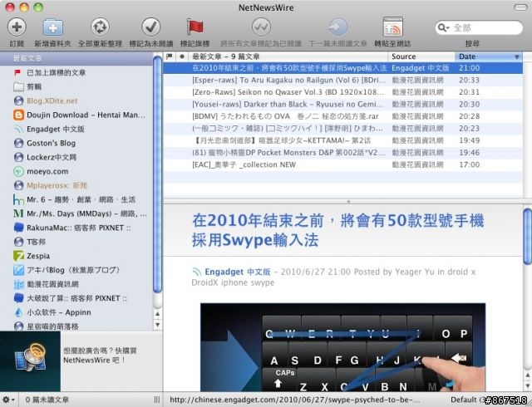Click the Mark All as Read double-check icon
Image resolution: width=532 pixels, height=407 pixels.
pos(261,27)
